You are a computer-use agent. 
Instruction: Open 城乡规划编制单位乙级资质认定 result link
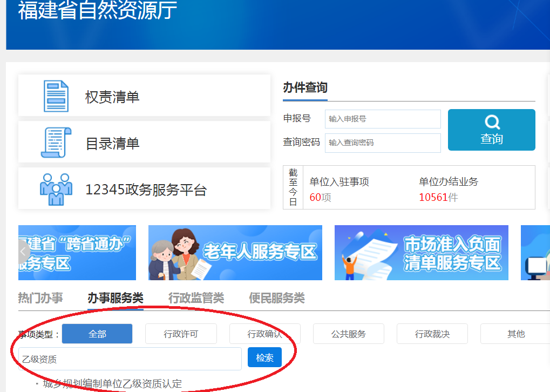112,384
